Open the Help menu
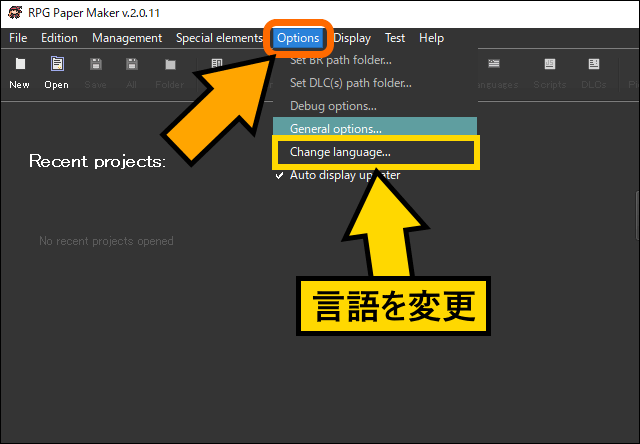 (x=431, y=38)
